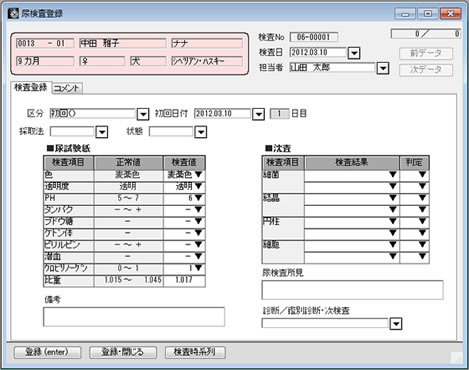This screenshot has height=370, width=469.
Task: Click the 次データ button
Action: point(426,70)
